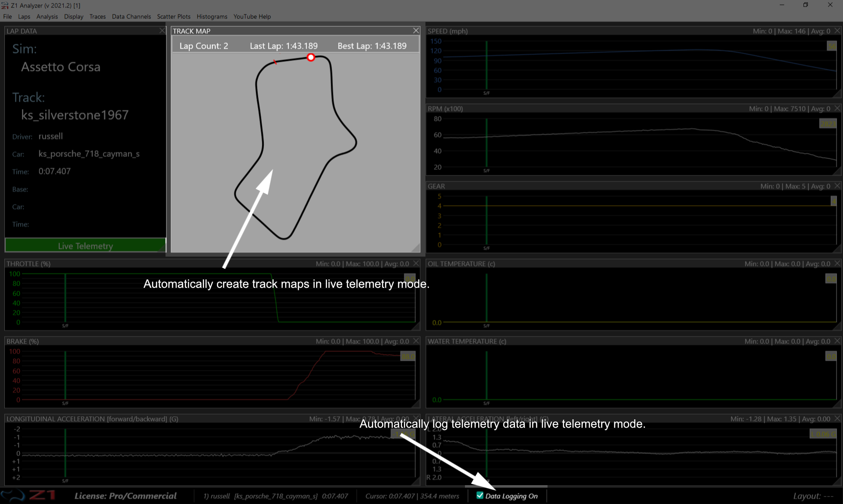Screen dimensions: 843x504
Task: Click the Brake current value badge
Action: (x=407, y=357)
